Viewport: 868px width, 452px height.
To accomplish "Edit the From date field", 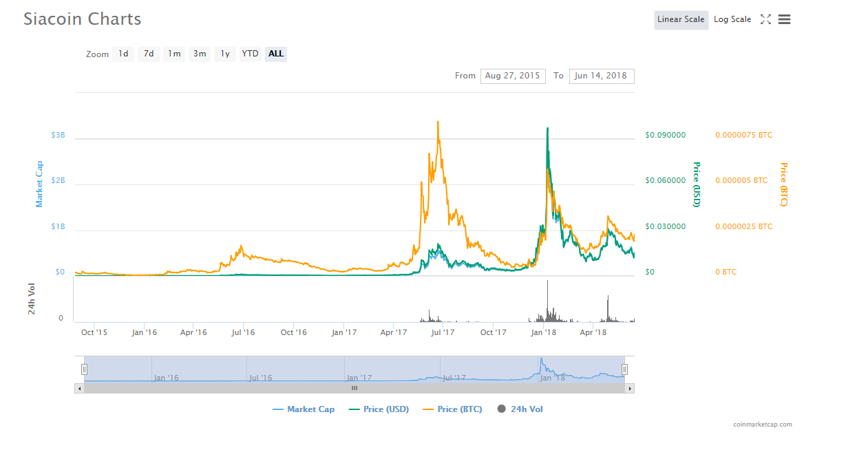I will point(513,76).
